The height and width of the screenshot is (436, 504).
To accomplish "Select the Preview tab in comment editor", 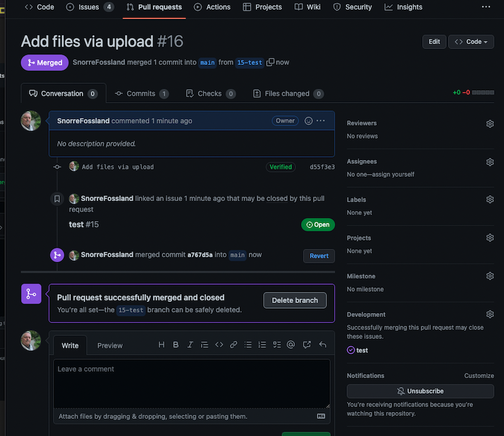I will click(110, 346).
